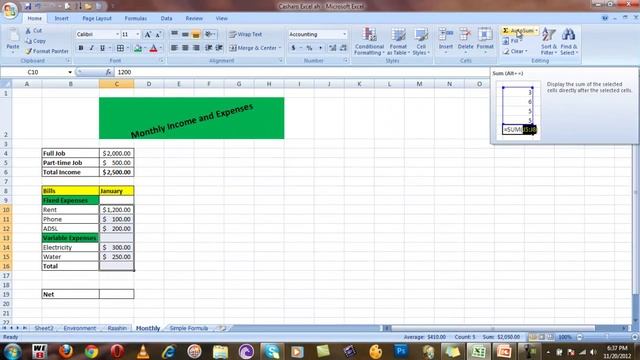
Task: Click the formula bar with 1200
Action: [x=301, y=72]
